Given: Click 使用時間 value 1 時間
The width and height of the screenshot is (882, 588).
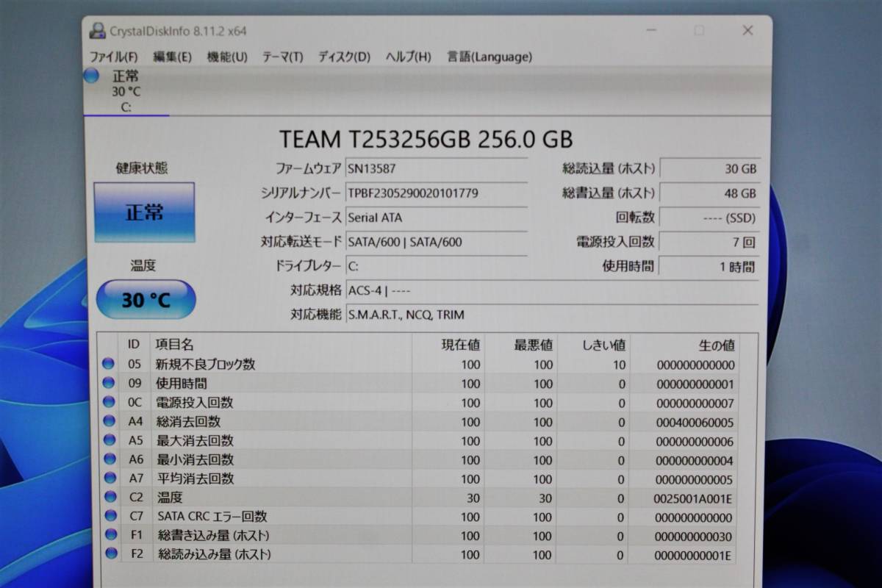Looking at the screenshot, I should (709, 266).
